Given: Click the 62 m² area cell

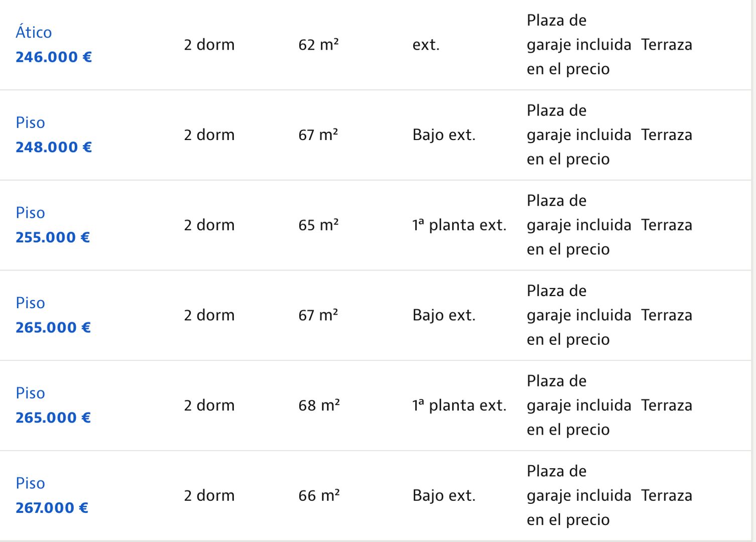Looking at the screenshot, I should point(318,45).
